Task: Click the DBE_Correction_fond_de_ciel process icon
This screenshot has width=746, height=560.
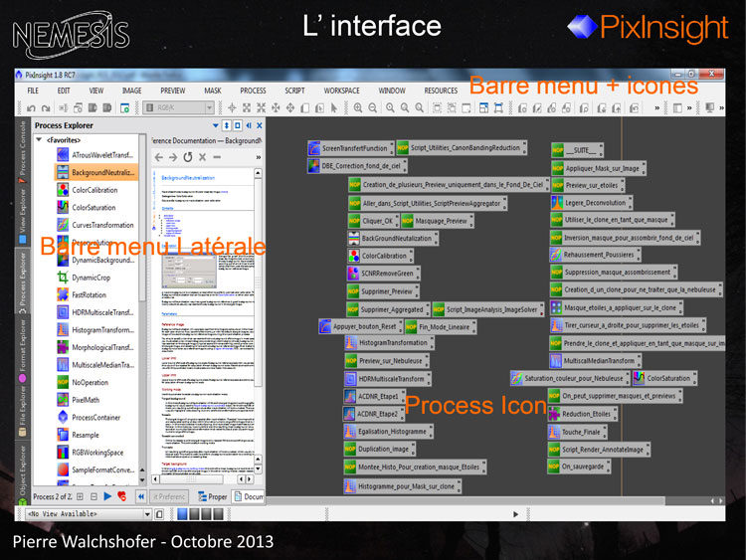Action: point(357,166)
